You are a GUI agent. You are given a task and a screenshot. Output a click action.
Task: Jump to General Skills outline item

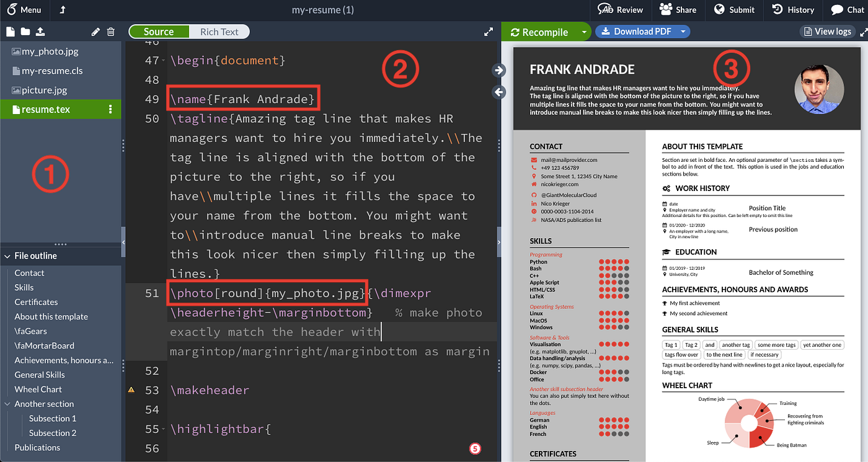pos(40,375)
